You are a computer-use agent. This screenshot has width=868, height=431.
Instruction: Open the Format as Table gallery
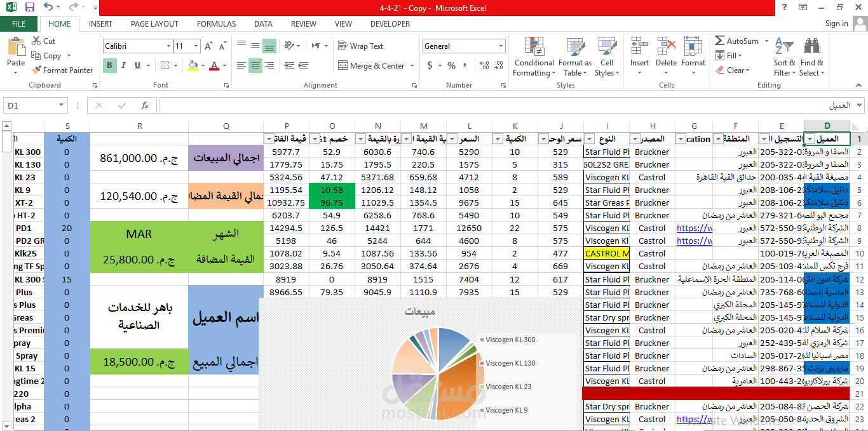click(574, 56)
